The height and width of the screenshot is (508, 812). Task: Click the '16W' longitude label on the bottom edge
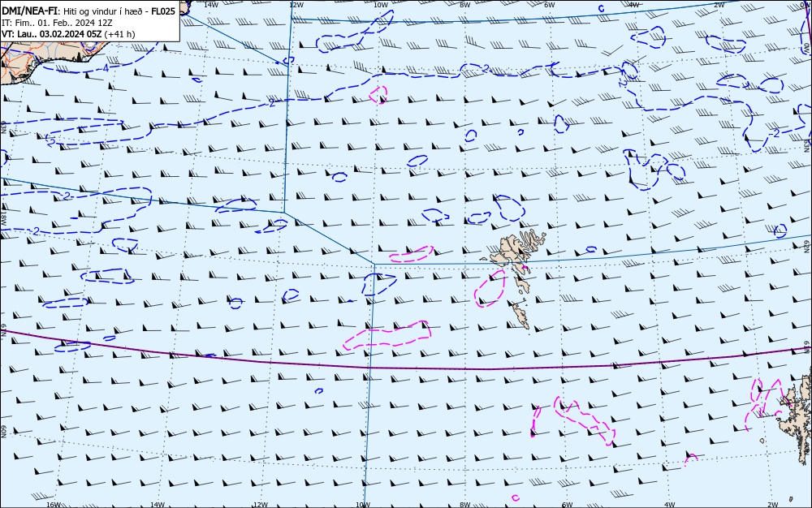tap(54, 505)
